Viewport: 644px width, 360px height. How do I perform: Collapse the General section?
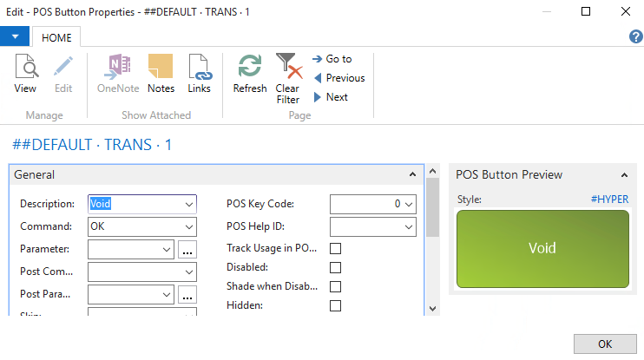412,174
